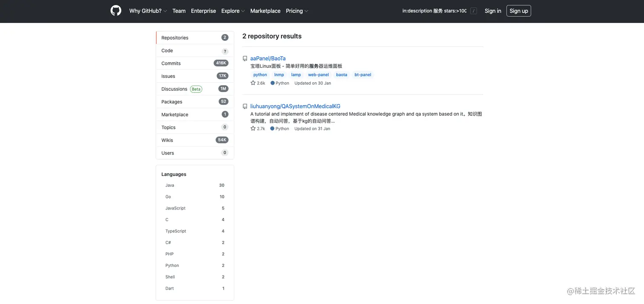Select the Commits search category
This screenshot has width=644, height=304.
tap(171, 63)
